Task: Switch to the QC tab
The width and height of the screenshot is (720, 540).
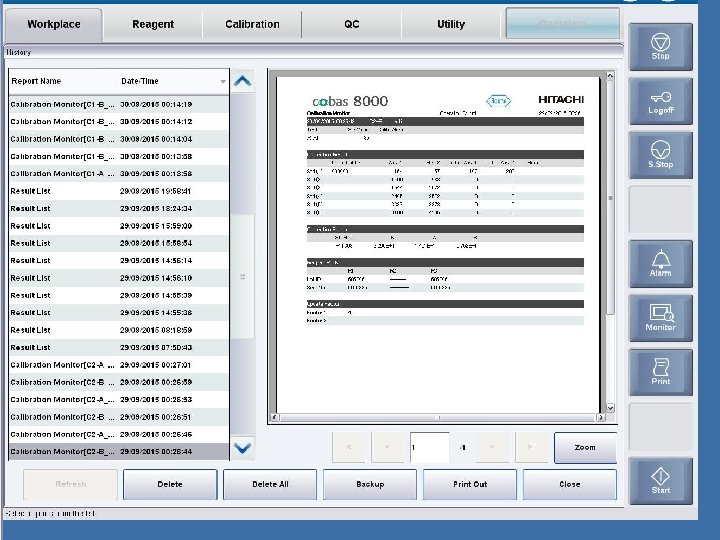Action: [352, 24]
